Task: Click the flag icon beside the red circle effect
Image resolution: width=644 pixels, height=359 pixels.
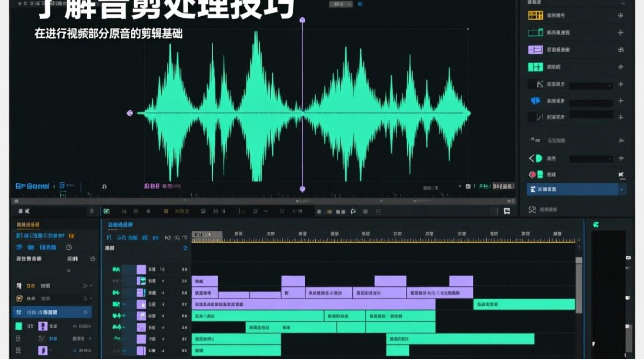Action: pyautogui.click(x=621, y=175)
